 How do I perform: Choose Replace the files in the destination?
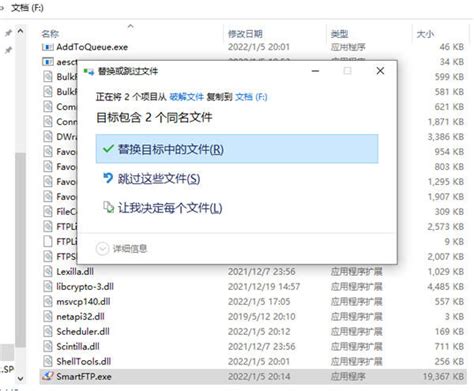click(x=237, y=149)
